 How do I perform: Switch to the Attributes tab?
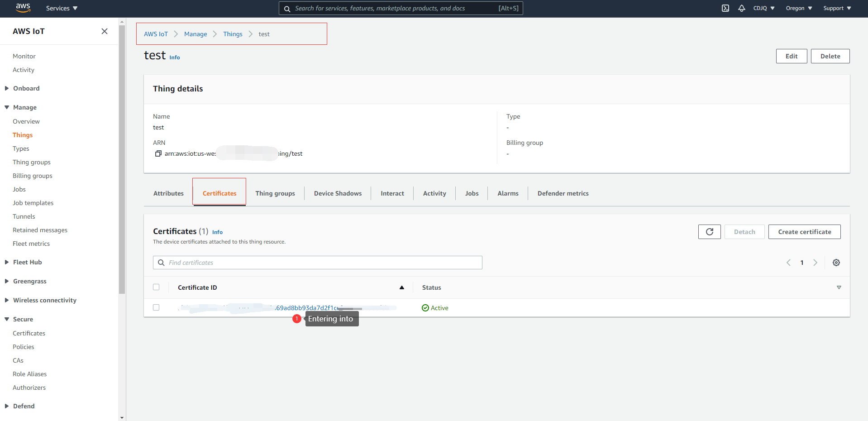coord(168,193)
